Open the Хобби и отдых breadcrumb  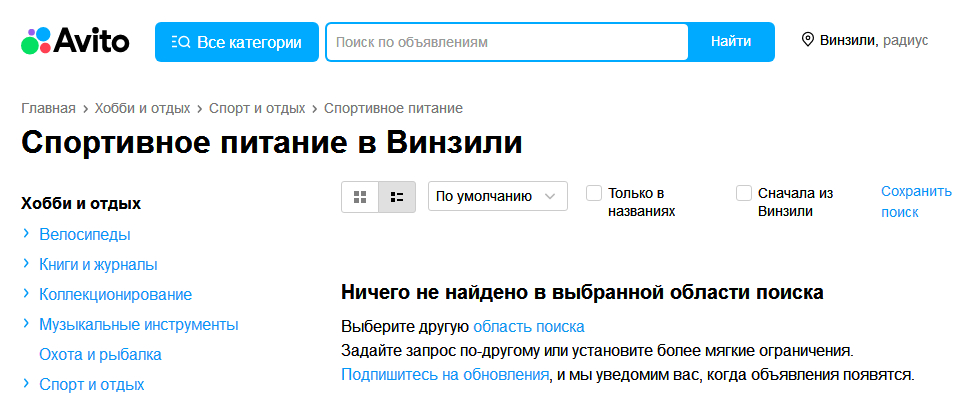145,108
